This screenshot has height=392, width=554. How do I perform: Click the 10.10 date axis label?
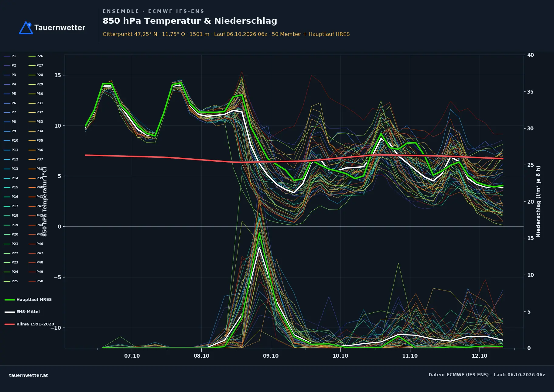340,356
